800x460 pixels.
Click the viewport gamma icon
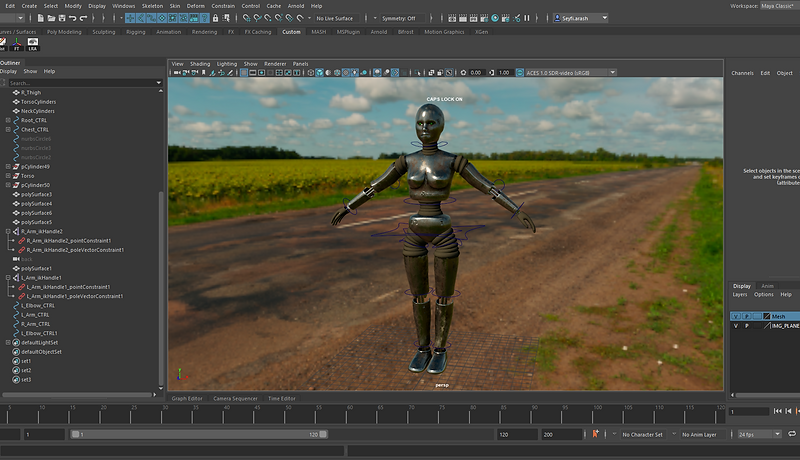491,72
